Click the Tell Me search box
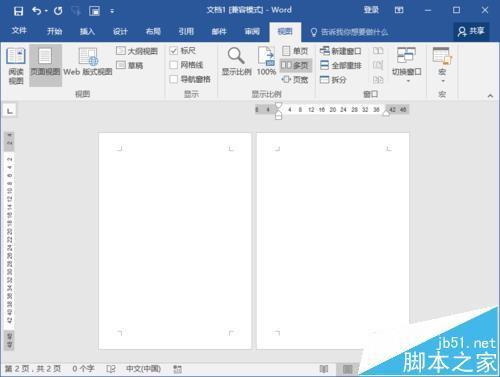This screenshot has height=377, width=500. click(x=349, y=32)
